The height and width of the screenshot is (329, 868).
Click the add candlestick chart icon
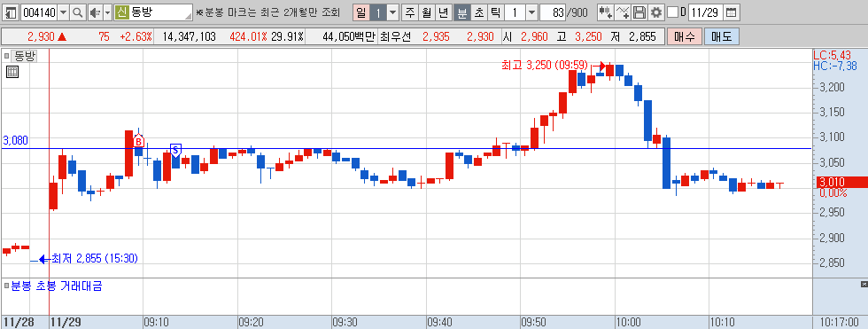(x=606, y=12)
